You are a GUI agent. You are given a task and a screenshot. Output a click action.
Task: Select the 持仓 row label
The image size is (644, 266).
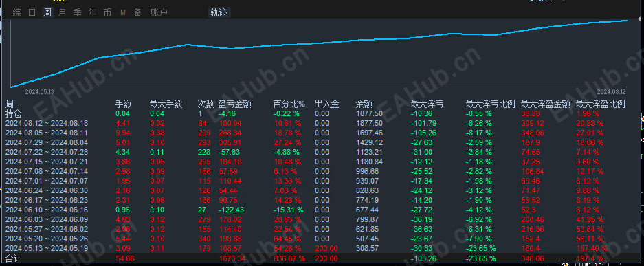[x=13, y=113]
